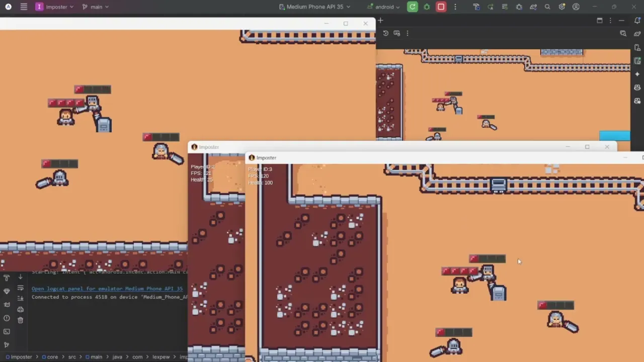Add a new device tab with plus

pyautogui.click(x=380, y=21)
